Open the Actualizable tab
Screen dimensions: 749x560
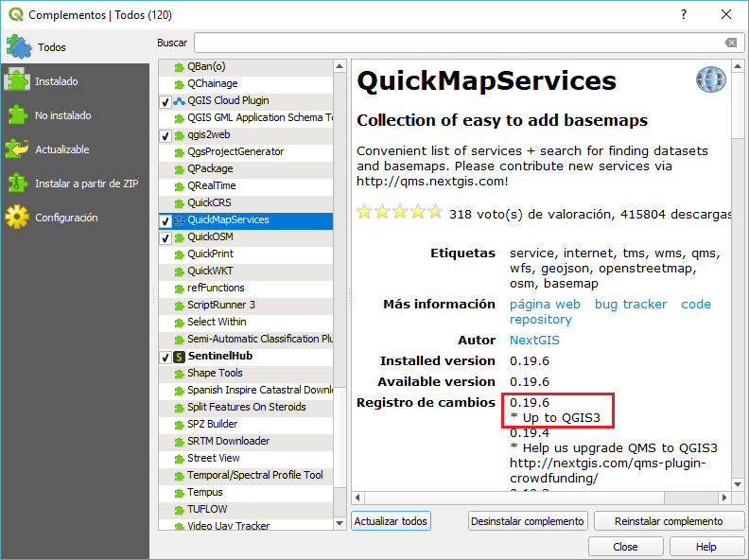[75, 149]
